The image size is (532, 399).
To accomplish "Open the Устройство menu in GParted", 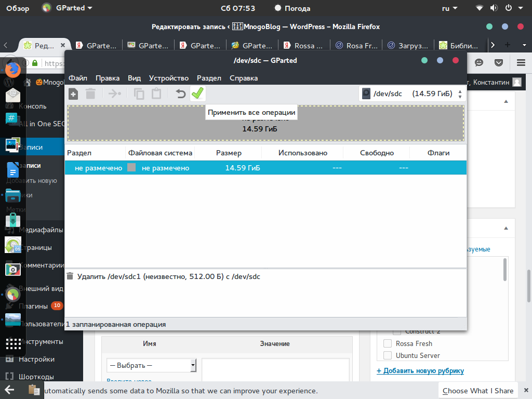I will pos(169,78).
